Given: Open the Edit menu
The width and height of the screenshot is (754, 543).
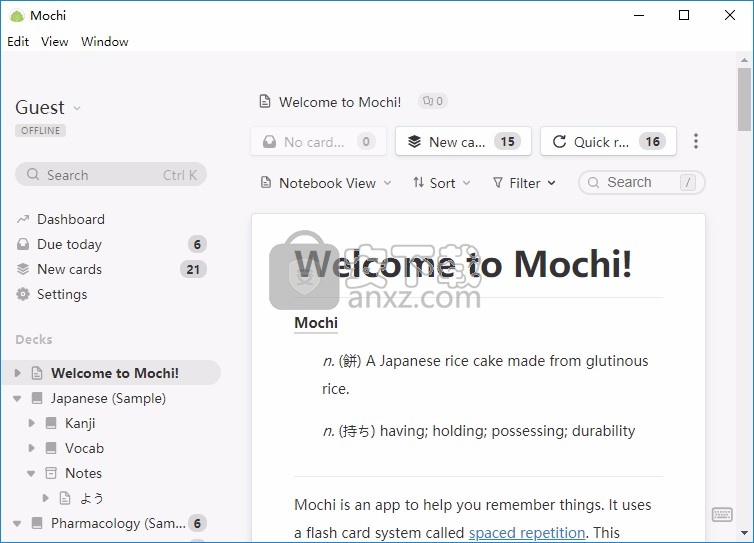Looking at the screenshot, I should [x=18, y=42].
